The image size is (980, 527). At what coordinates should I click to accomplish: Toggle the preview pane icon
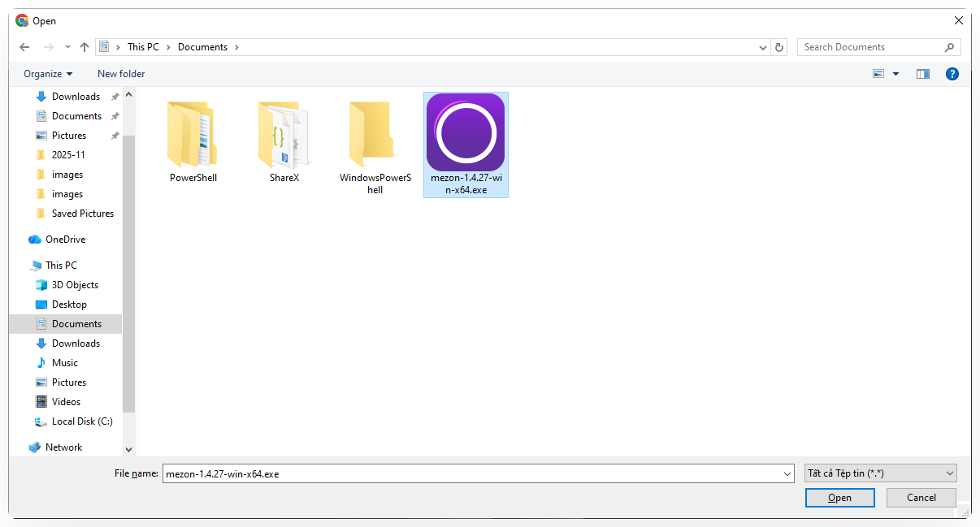point(922,74)
